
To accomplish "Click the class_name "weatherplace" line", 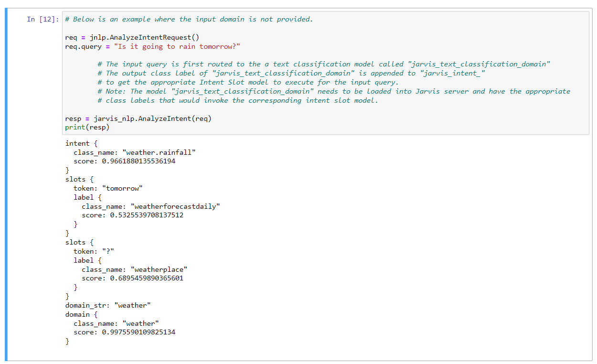I will tap(135, 269).
